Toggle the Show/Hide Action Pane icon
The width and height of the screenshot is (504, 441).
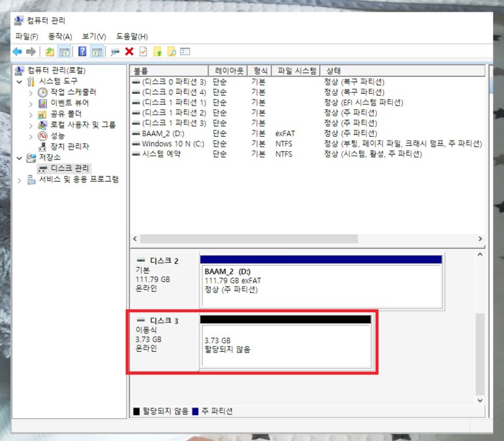97,51
